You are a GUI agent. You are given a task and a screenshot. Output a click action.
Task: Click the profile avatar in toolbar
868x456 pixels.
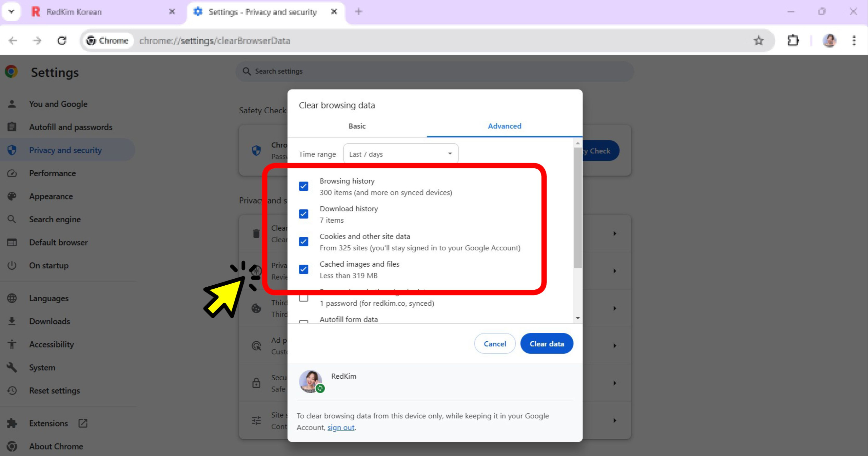pos(829,41)
